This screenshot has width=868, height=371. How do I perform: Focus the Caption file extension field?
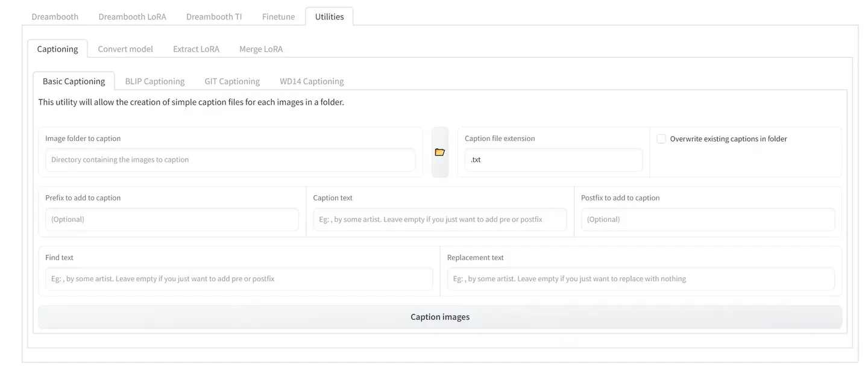[553, 160]
